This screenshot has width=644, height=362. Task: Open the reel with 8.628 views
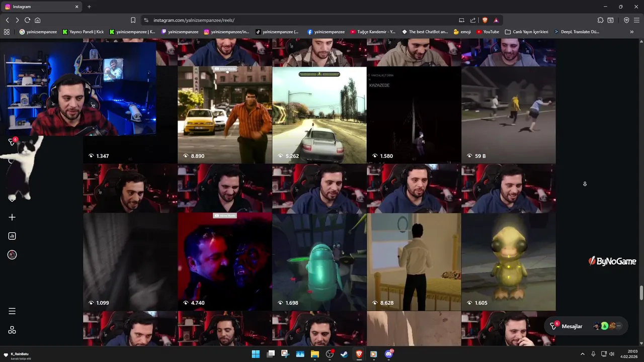tap(414, 237)
